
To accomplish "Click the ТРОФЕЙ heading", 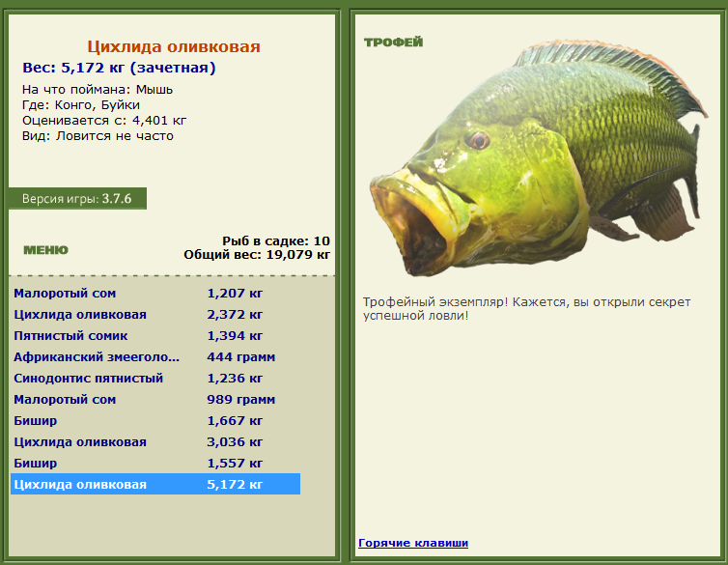I will coord(393,42).
